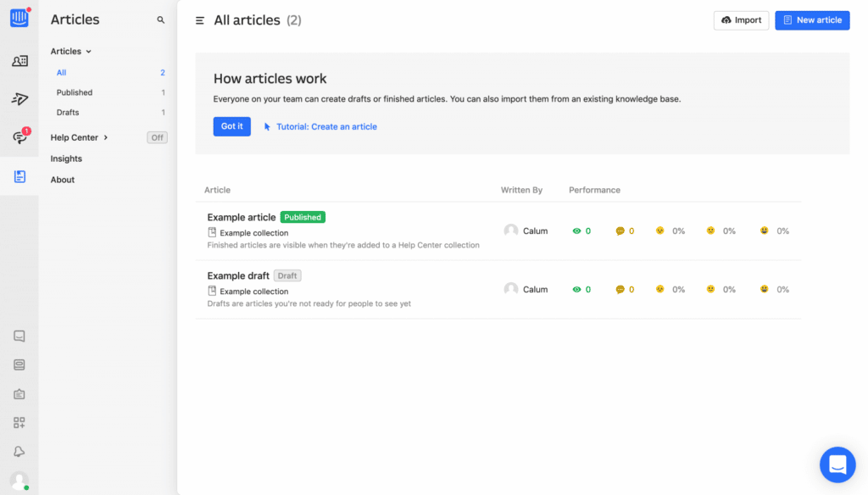Toggle the Help Center Off switch
868x495 pixels.
pos(157,137)
